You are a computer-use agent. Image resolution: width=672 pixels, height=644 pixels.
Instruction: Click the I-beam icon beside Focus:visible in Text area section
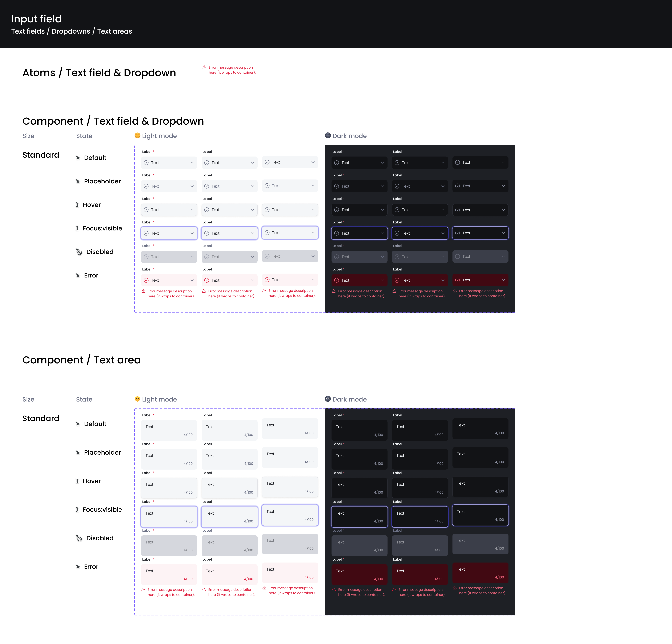77,510
